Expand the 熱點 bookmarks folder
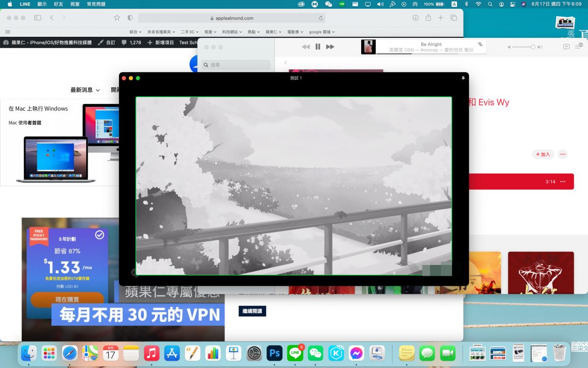 click(254, 32)
